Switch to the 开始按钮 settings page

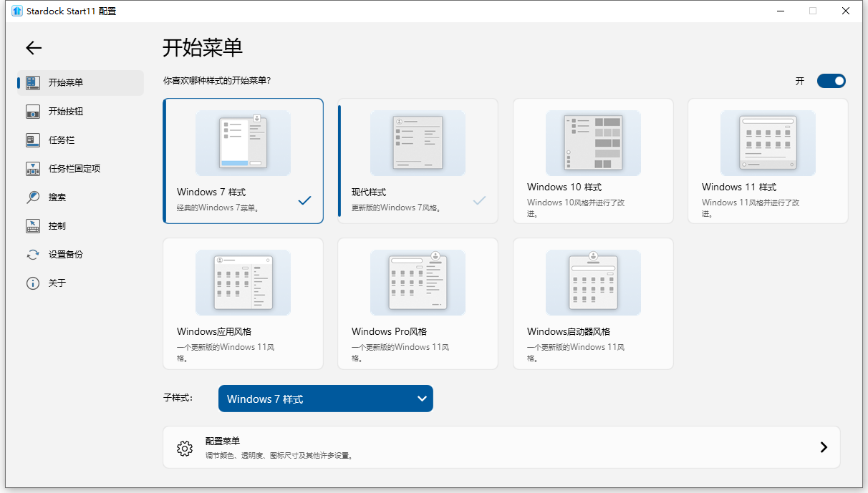click(x=57, y=111)
